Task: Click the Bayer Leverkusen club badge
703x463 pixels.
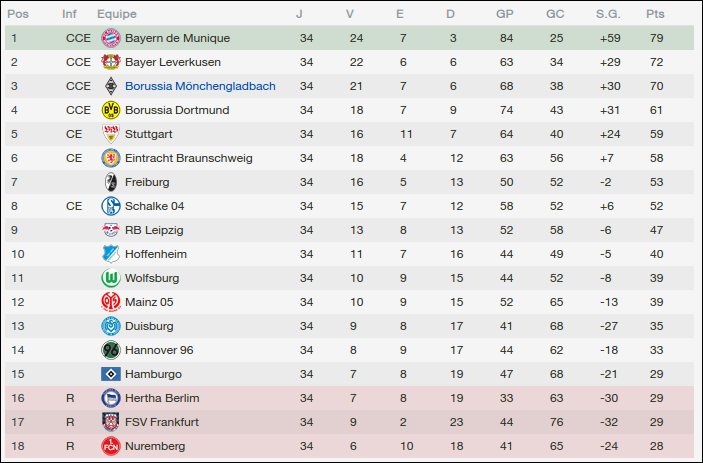Action: click(x=110, y=62)
